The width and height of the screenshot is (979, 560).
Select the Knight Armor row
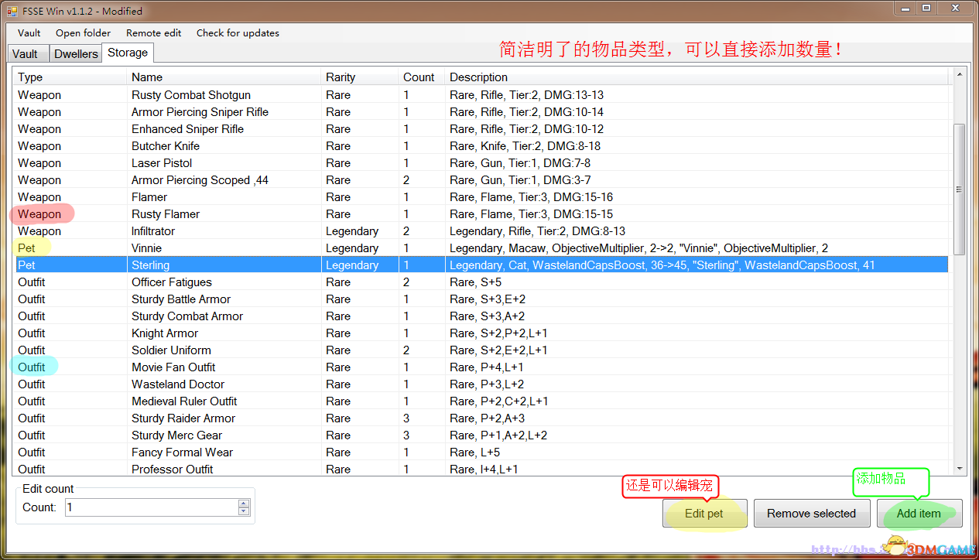[x=481, y=333]
